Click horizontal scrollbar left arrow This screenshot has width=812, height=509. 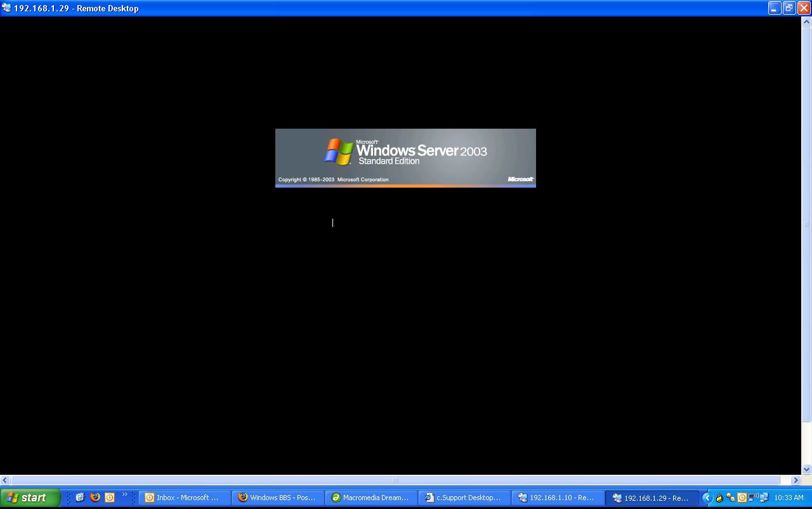click(5, 480)
